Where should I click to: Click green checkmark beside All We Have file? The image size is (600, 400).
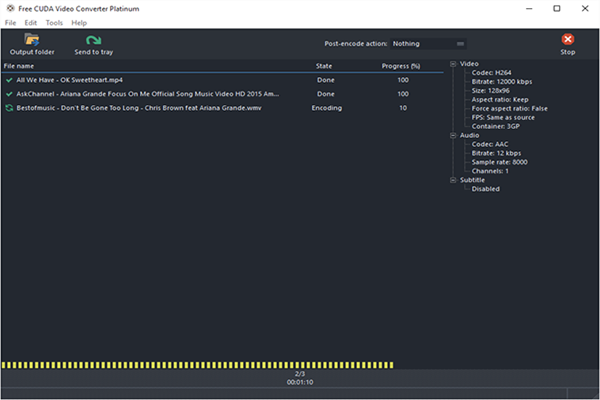(x=8, y=79)
